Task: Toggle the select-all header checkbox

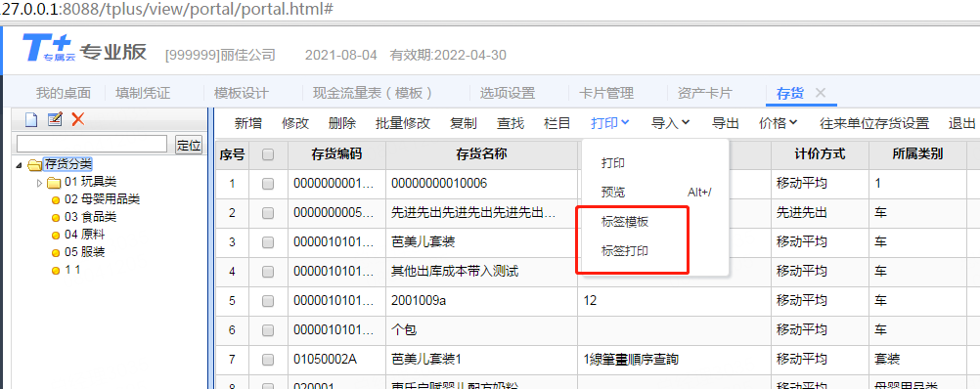Action: pyautogui.click(x=268, y=154)
